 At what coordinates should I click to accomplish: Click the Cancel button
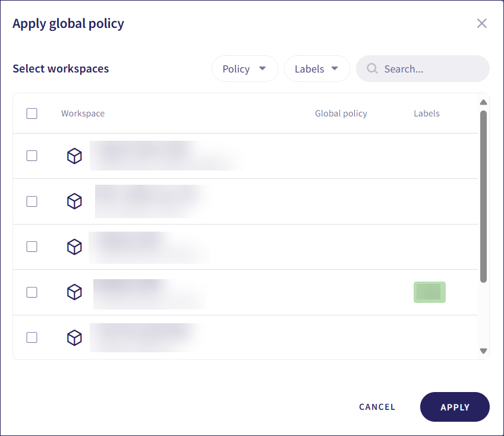pyautogui.click(x=377, y=407)
